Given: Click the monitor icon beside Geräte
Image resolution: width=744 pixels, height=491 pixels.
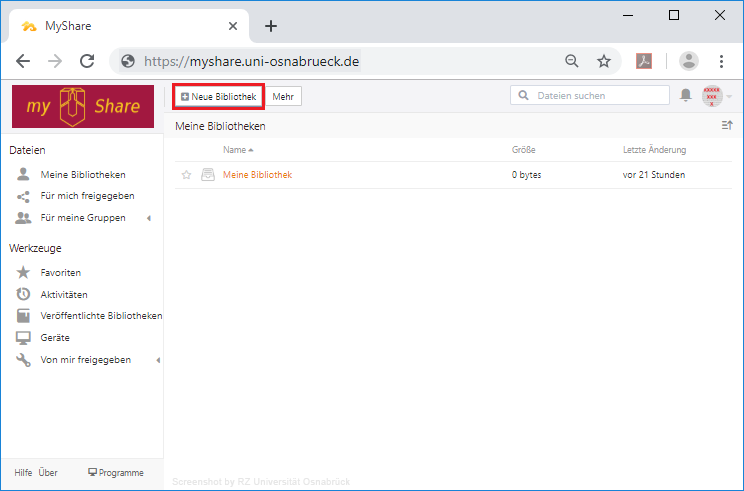Looking at the screenshot, I should tap(23, 338).
